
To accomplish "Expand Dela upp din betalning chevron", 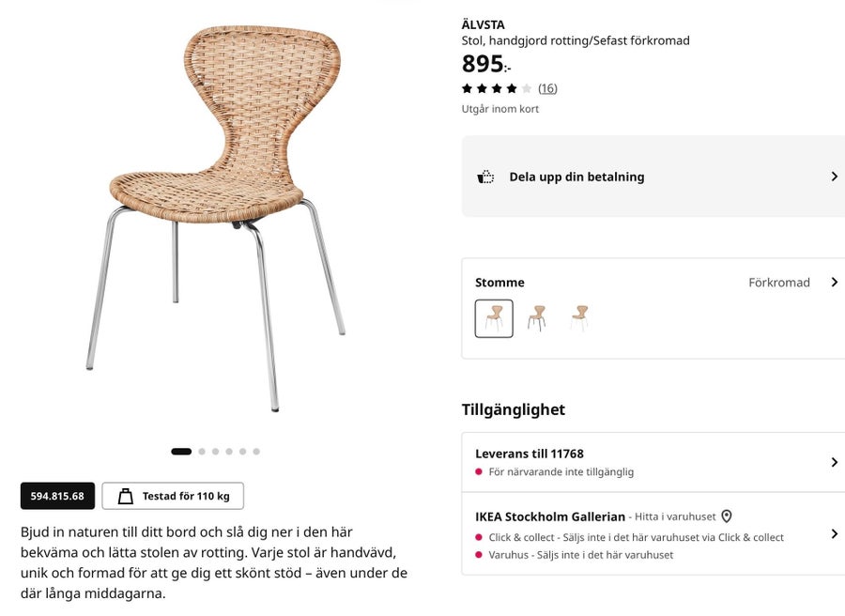I will click(835, 177).
